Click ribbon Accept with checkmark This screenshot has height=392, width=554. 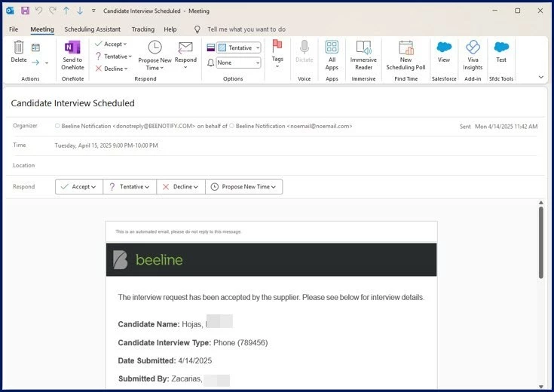pos(111,44)
